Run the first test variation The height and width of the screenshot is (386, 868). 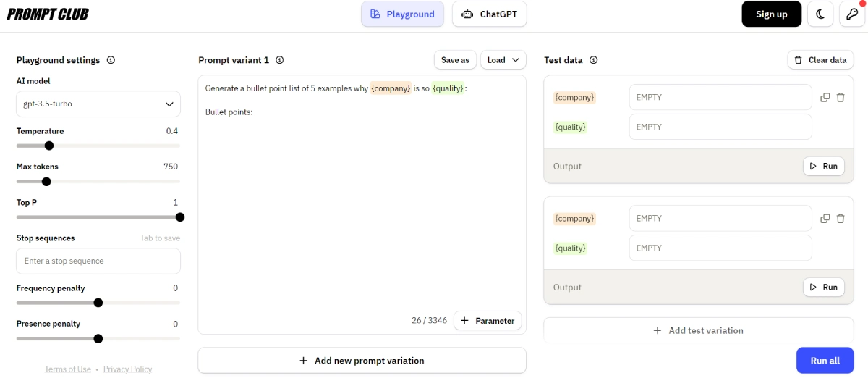(x=823, y=166)
